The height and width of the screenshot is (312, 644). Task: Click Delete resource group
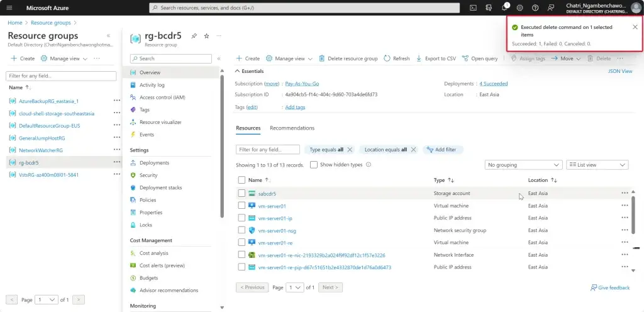click(348, 58)
